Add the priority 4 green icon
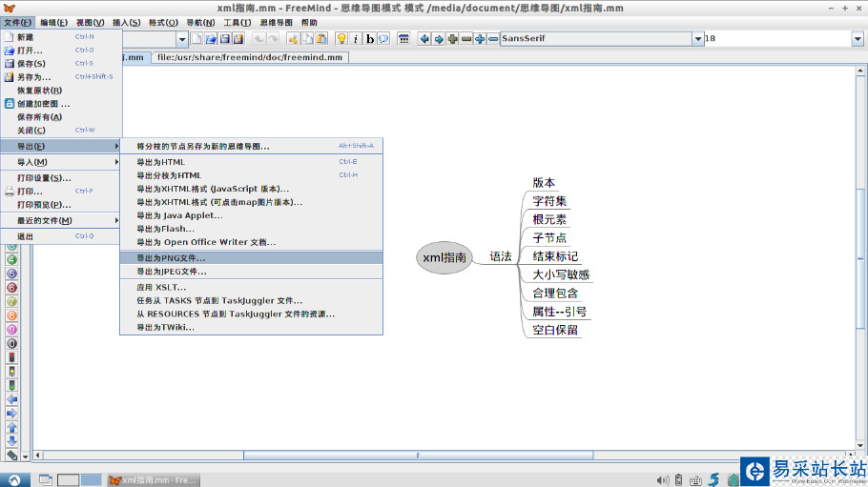Image resolution: width=868 pixels, height=487 pixels. coord(11,259)
